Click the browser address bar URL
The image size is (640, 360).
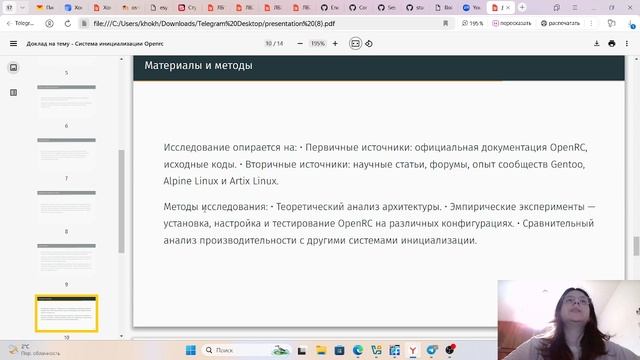pos(214,24)
